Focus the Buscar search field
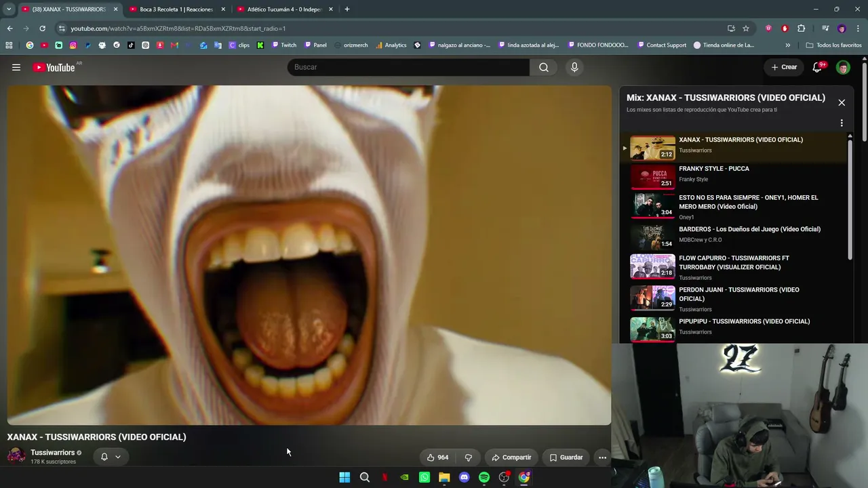Viewport: 868px width, 488px height. 408,67
